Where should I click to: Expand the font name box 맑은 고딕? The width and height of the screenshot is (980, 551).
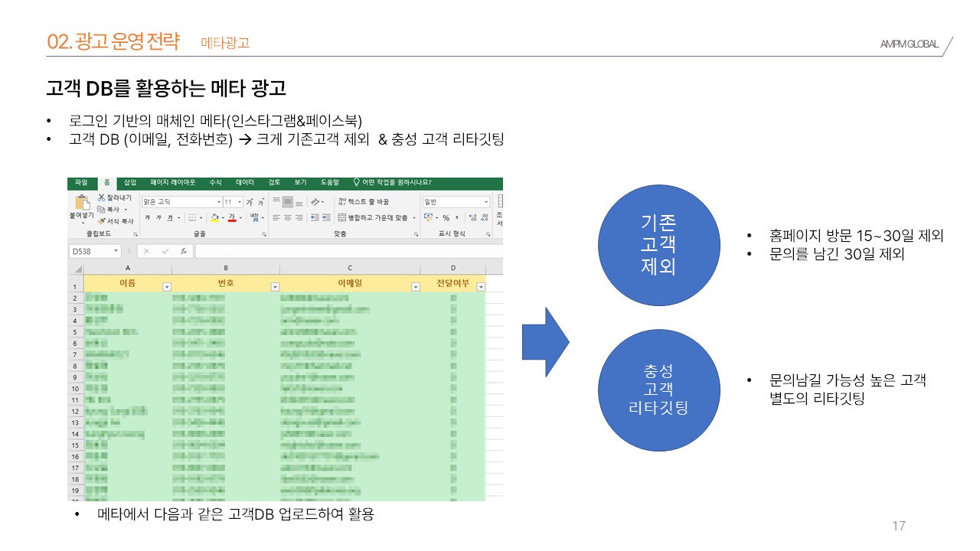[x=217, y=202]
